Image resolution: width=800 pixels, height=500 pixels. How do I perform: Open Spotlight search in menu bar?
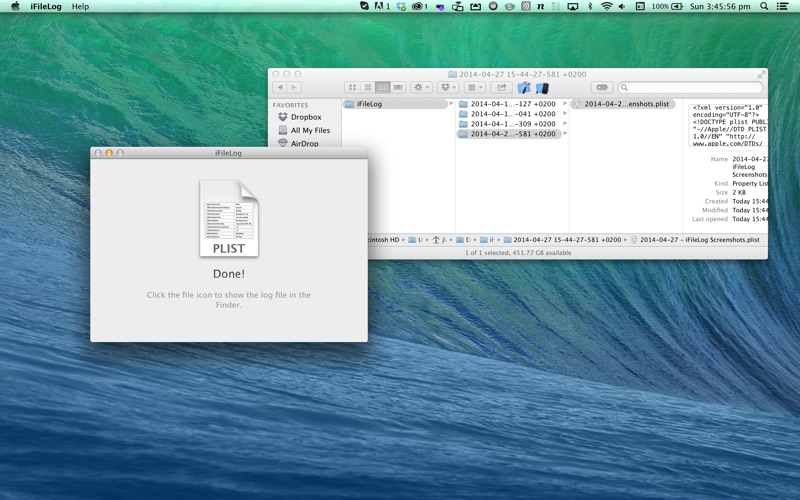(765, 6)
